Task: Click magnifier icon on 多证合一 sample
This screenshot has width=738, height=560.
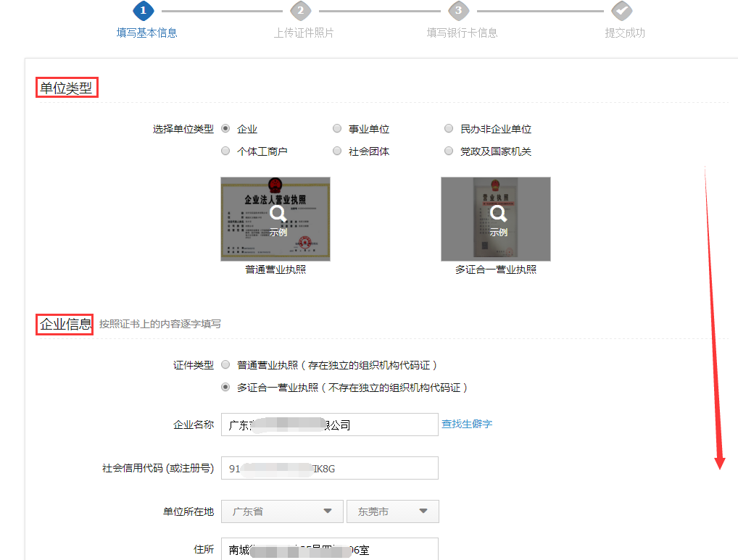Action: click(x=499, y=214)
